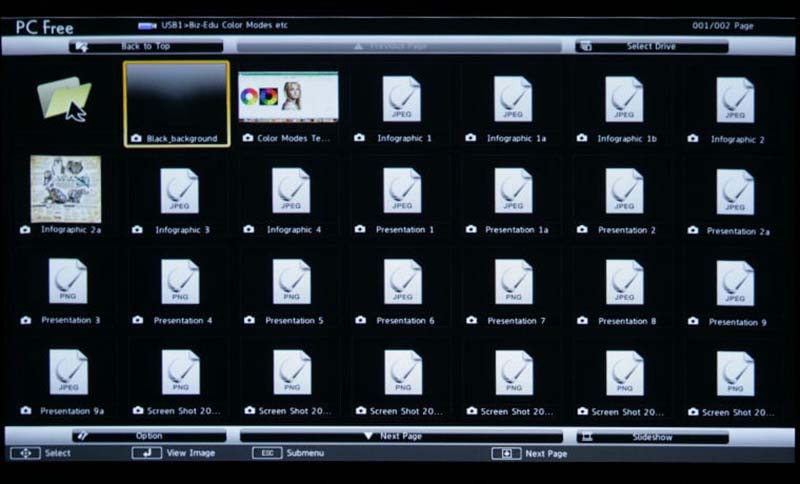The image size is (800, 484).
Task: Click the Infographic 1b file name
Action: (627, 139)
